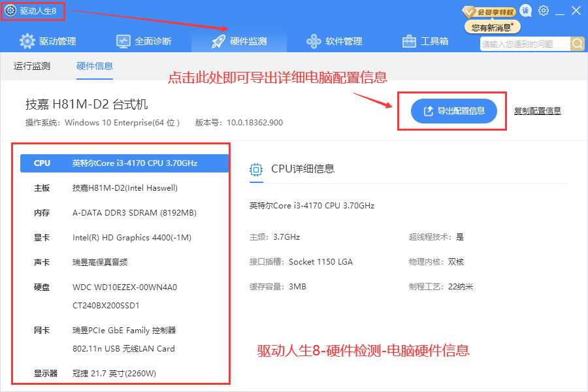Select the 硬盘 WDC WD10EZEX row

124,287
